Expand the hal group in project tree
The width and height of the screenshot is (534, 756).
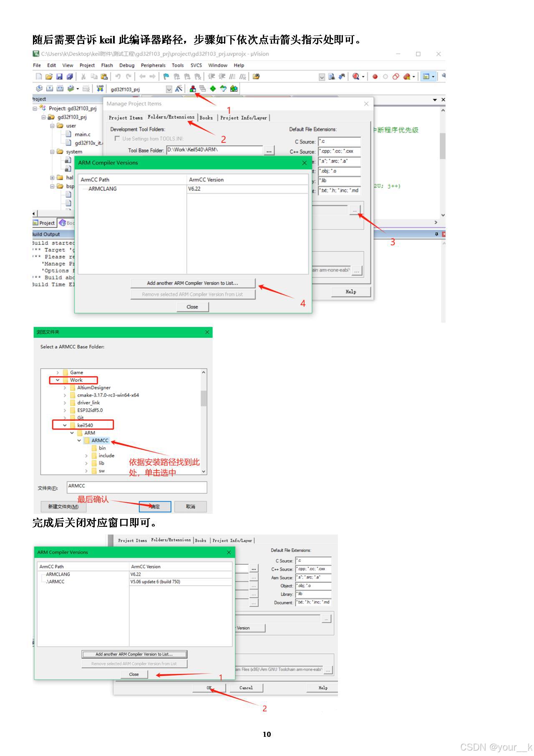tap(52, 177)
